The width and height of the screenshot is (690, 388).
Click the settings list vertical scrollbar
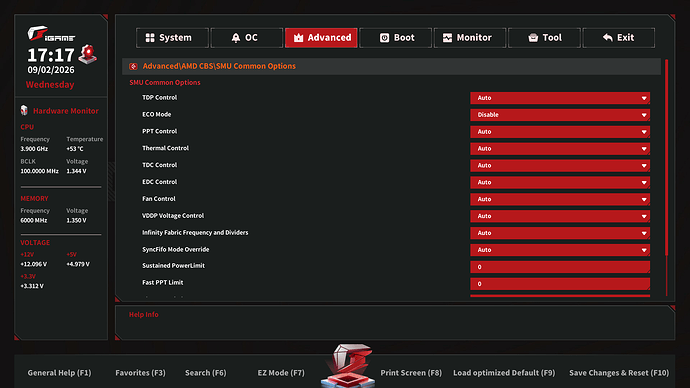coord(667,157)
